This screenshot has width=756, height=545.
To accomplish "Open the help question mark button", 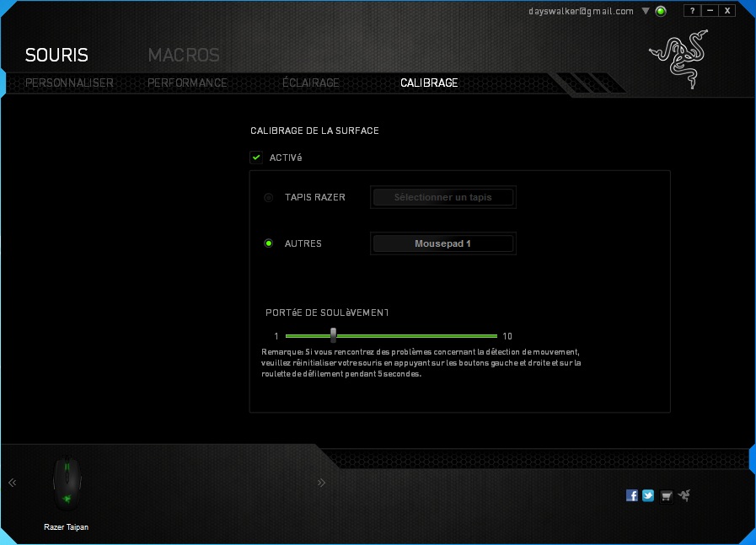I will coord(692,11).
